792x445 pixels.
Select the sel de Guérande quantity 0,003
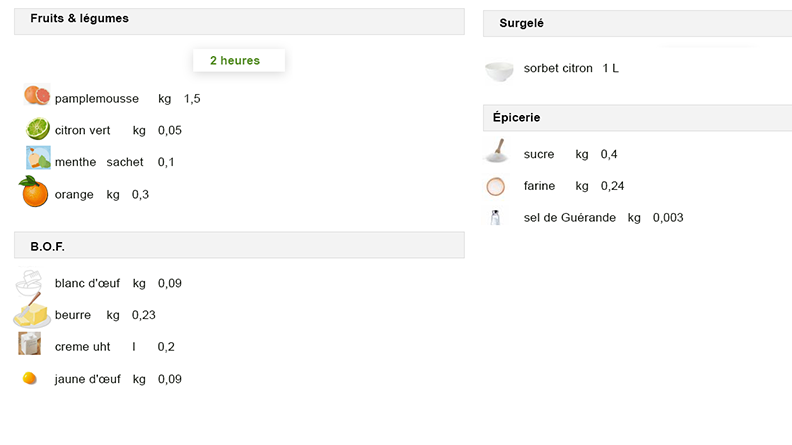(x=668, y=218)
